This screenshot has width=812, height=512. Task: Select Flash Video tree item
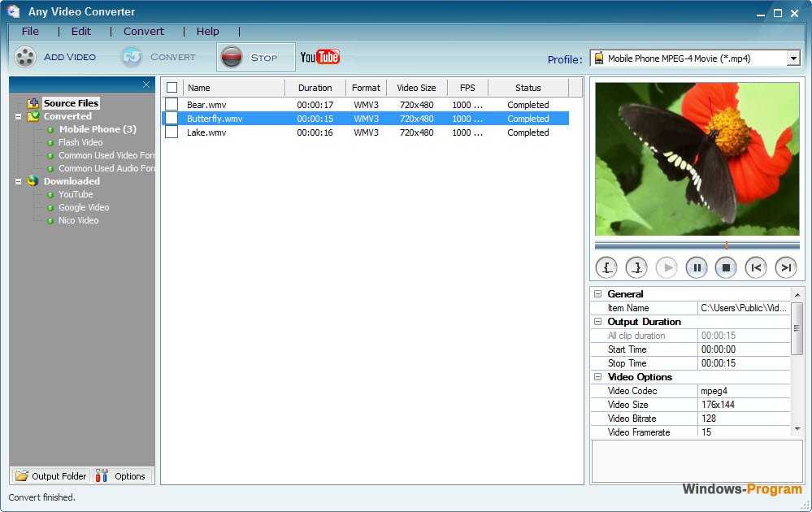[80, 142]
